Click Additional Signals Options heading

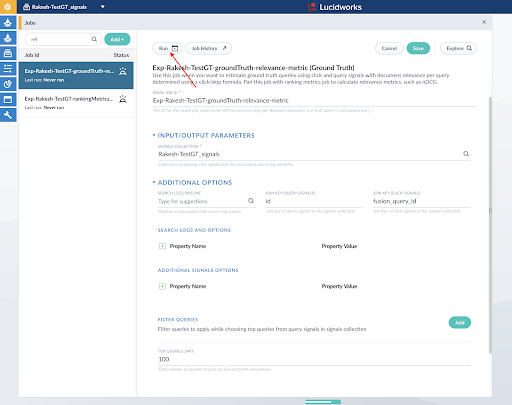pyautogui.click(x=198, y=270)
